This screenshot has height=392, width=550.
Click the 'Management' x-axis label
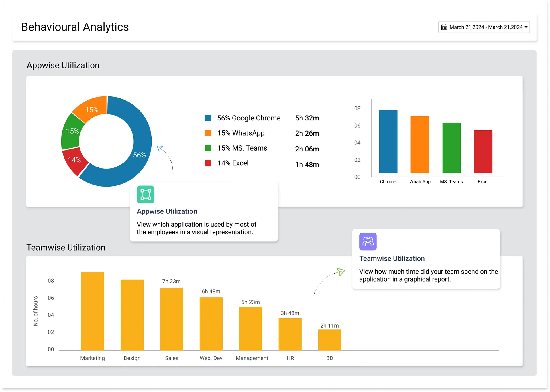tap(252, 358)
